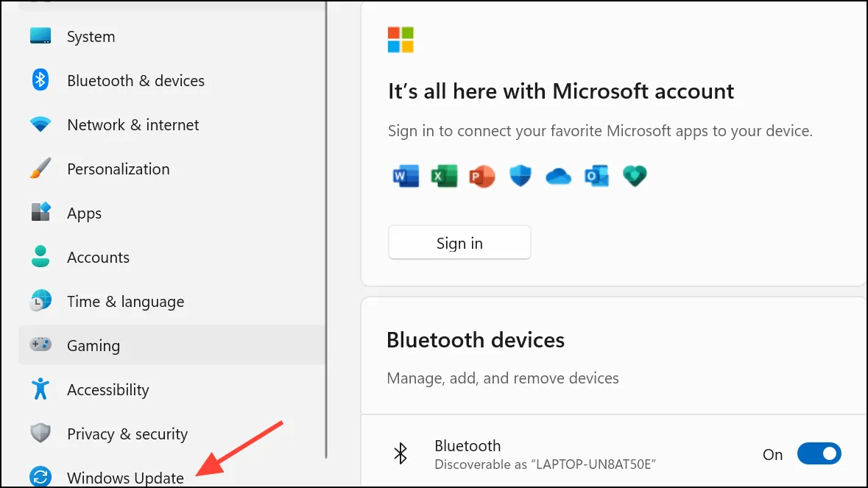Image resolution: width=868 pixels, height=488 pixels.
Task: Open Bluetooth & devices settings
Action: pyautogui.click(x=172, y=80)
